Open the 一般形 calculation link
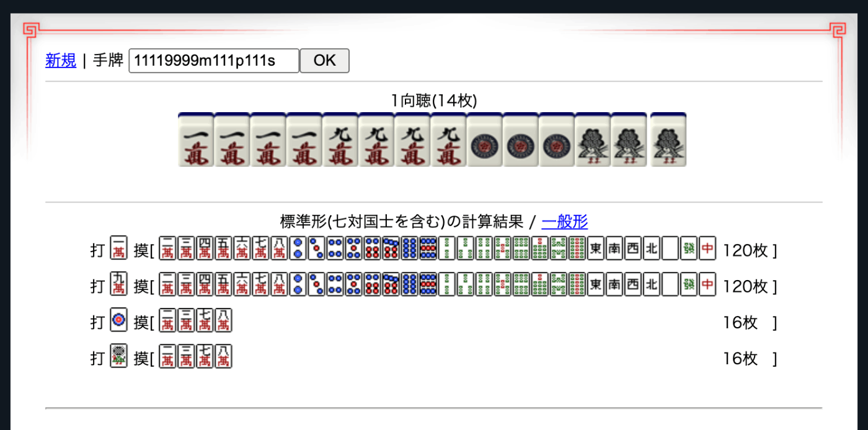 565,221
